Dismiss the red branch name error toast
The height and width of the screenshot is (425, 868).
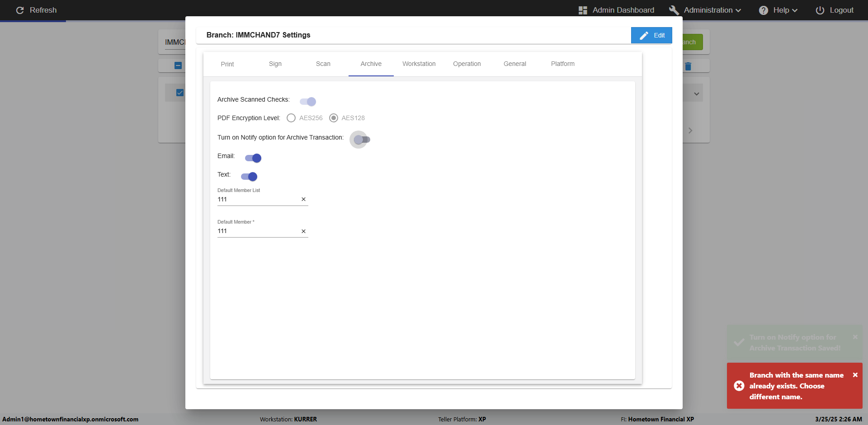(855, 375)
